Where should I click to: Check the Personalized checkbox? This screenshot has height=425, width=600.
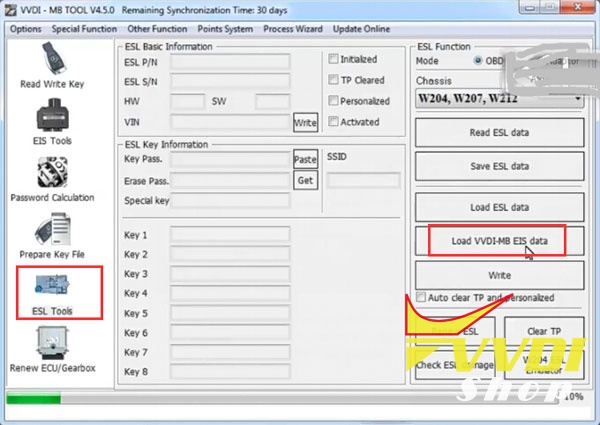[x=333, y=101]
